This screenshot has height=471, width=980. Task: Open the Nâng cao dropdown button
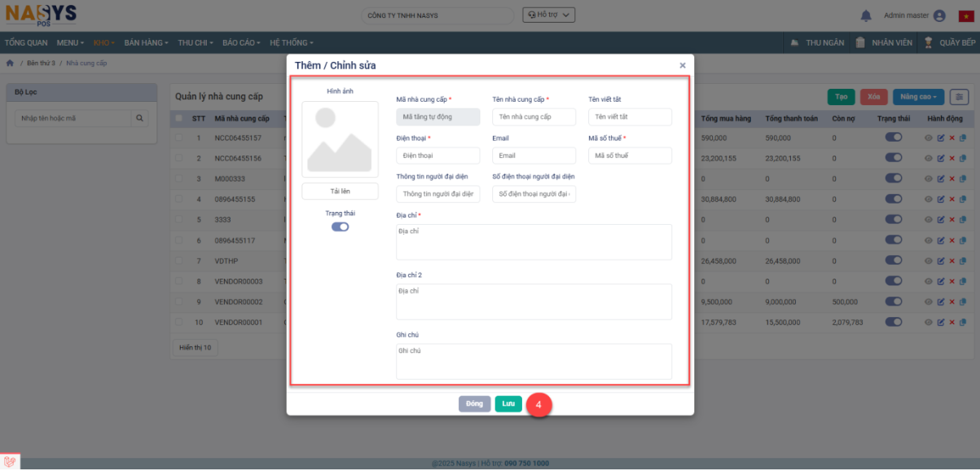click(918, 97)
